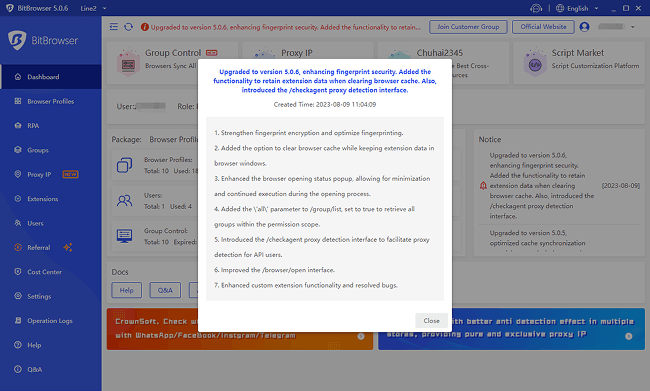Screen dimensions: 650x391
Task: Open Extensions in the sidebar
Action: click(51, 199)
